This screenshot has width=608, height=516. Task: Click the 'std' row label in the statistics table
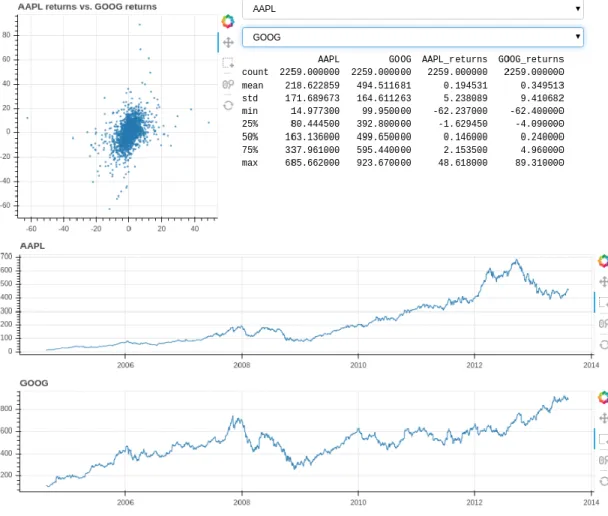250,98
